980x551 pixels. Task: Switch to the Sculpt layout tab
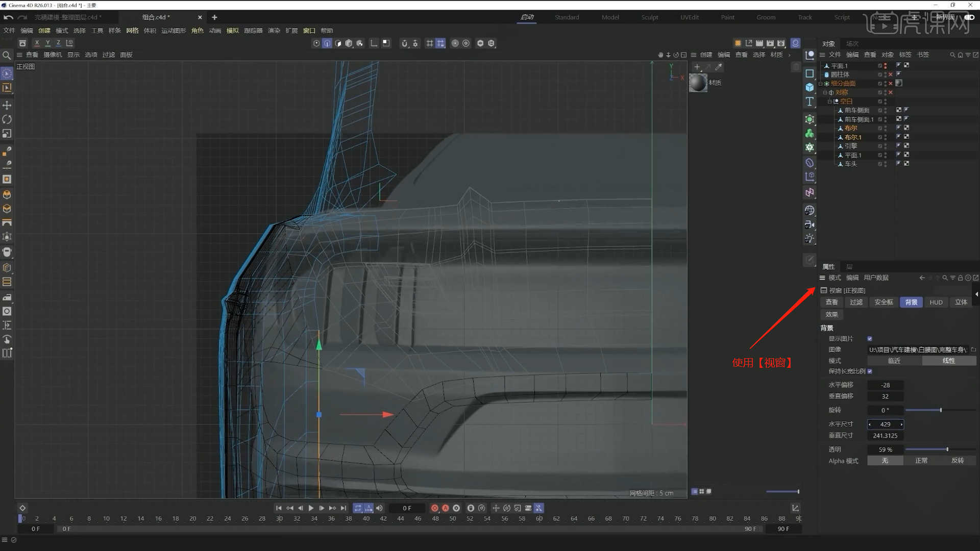pyautogui.click(x=650, y=17)
